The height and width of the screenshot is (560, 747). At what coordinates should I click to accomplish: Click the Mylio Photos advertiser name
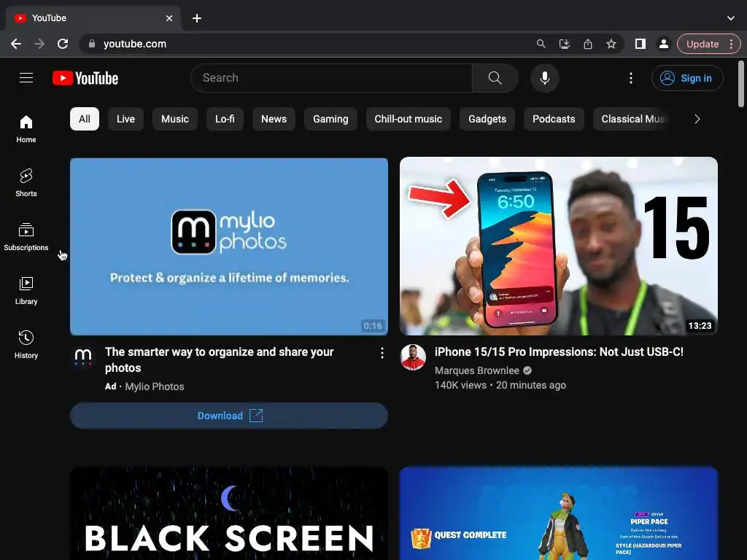point(155,386)
